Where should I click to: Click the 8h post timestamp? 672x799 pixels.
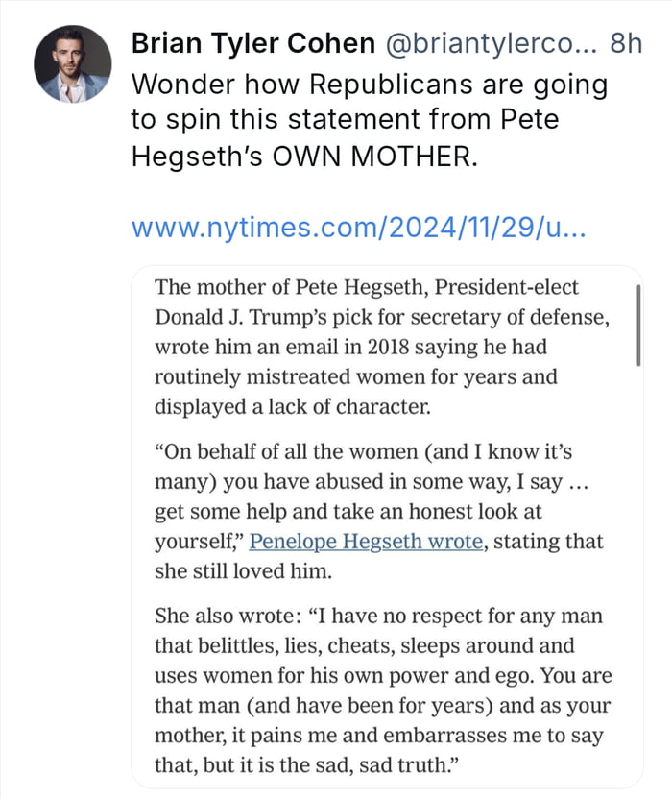tap(626, 42)
